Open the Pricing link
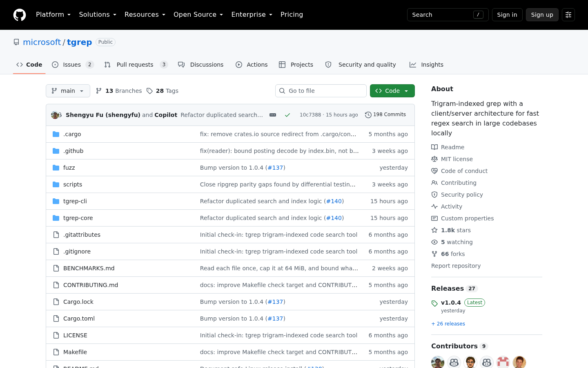The width and height of the screenshot is (588, 368). 292,15
